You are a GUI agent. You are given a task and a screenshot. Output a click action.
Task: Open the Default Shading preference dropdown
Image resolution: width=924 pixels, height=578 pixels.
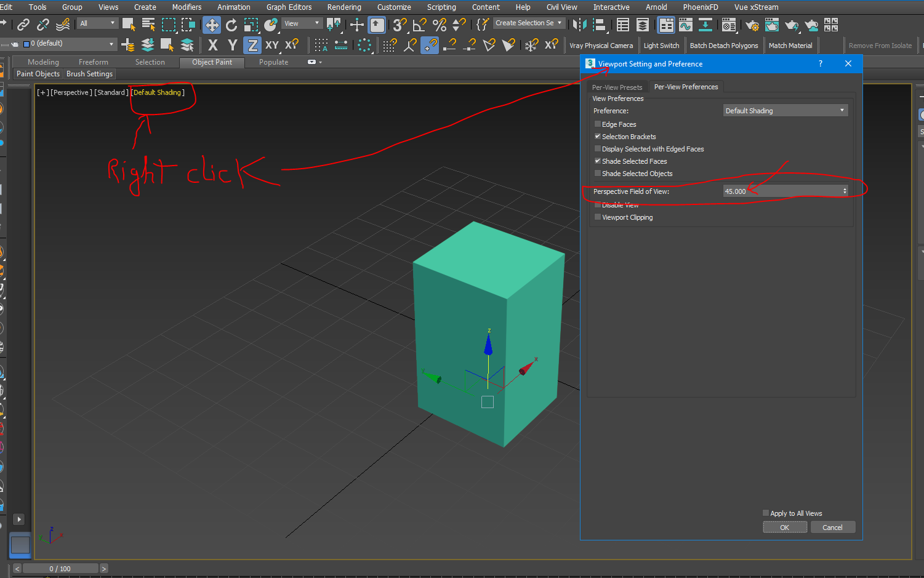[x=785, y=110]
